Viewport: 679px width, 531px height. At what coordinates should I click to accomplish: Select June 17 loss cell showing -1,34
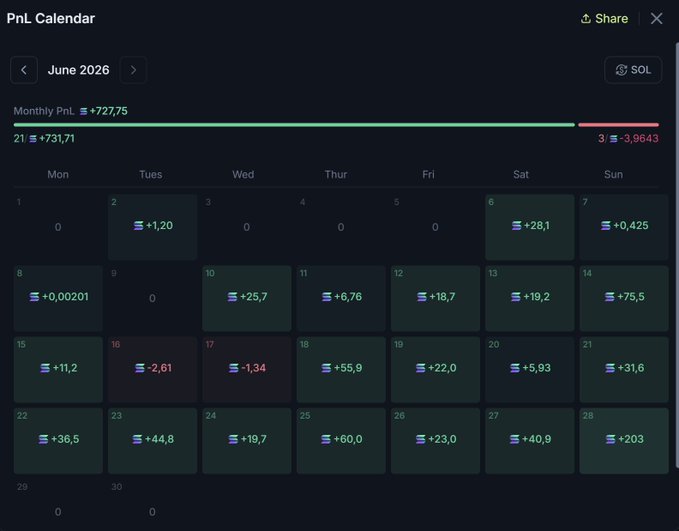(247, 369)
